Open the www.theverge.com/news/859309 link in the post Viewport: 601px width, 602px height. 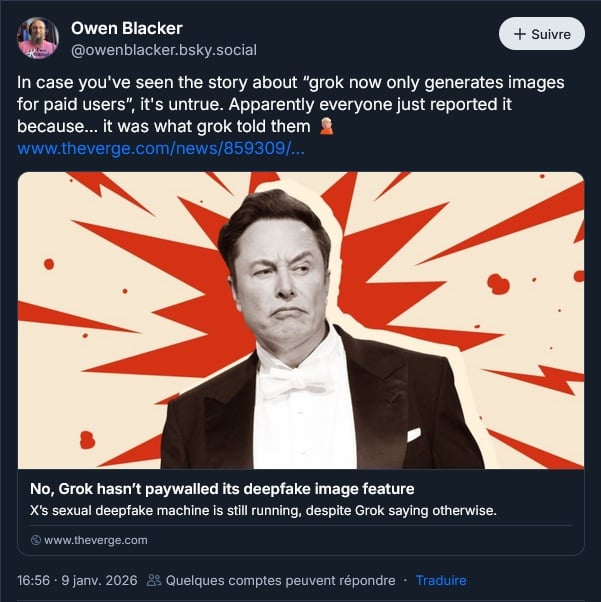coord(161,149)
